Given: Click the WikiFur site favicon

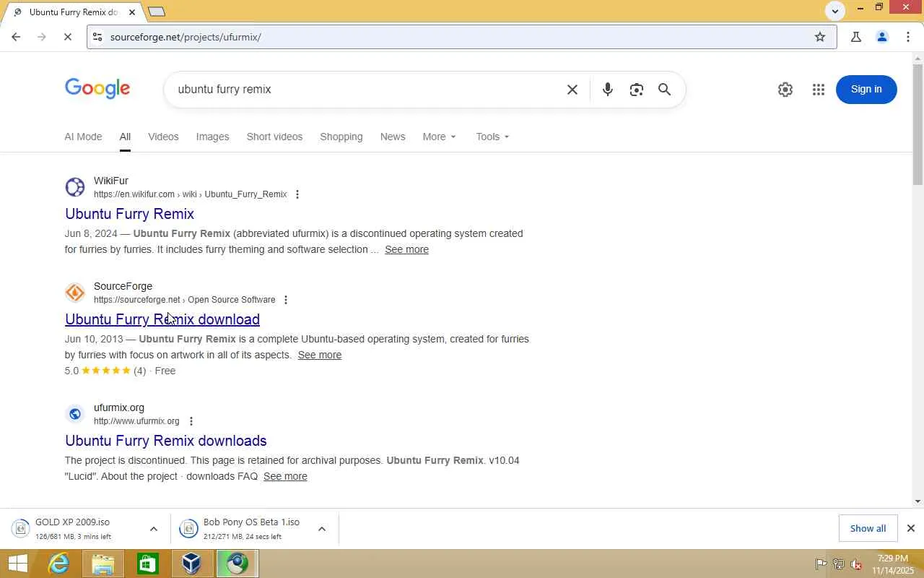Looking at the screenshot, I should [x=75, y=187].
